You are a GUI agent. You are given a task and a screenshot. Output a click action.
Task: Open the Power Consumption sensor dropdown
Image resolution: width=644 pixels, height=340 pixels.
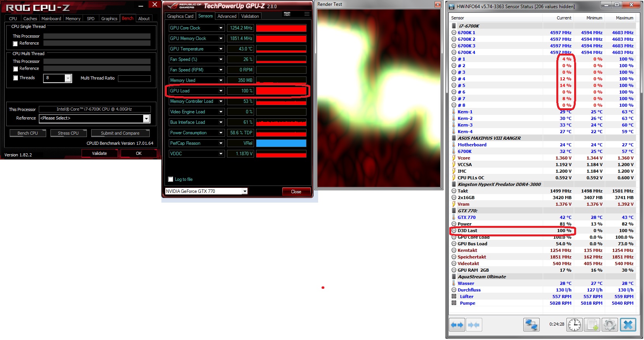221,133
